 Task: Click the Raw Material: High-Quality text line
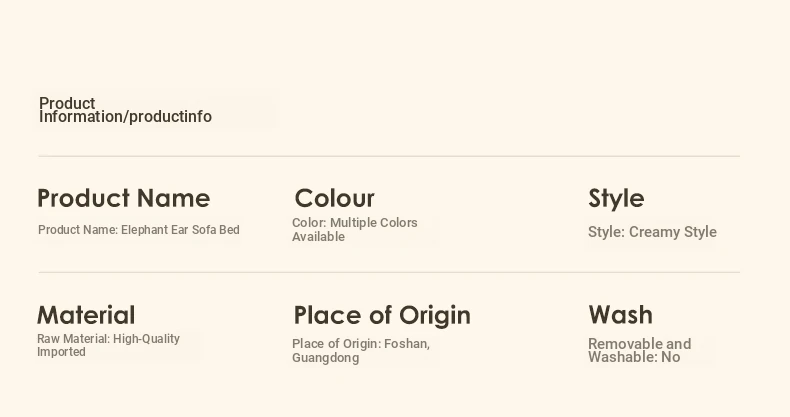pos(108,338)
